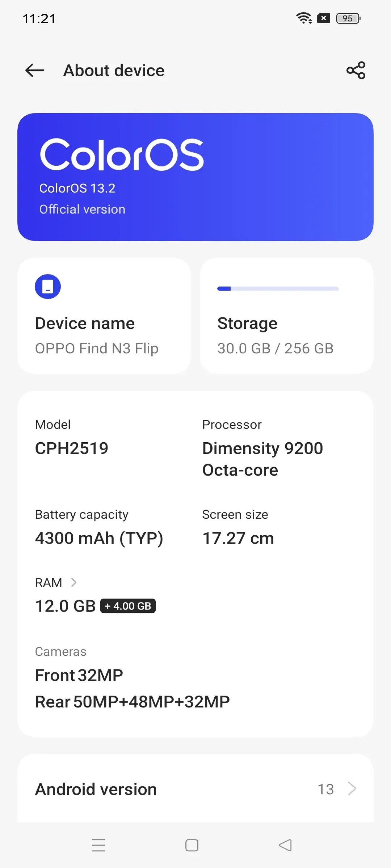Tap the Wi-Fi status icon
The image size is (391, 868).
pyautogui.click(x=304, y=18)
